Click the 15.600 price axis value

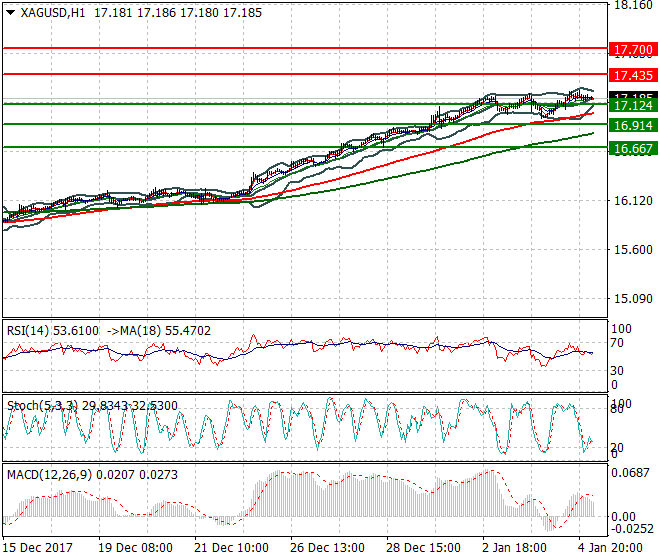[633, 250]
